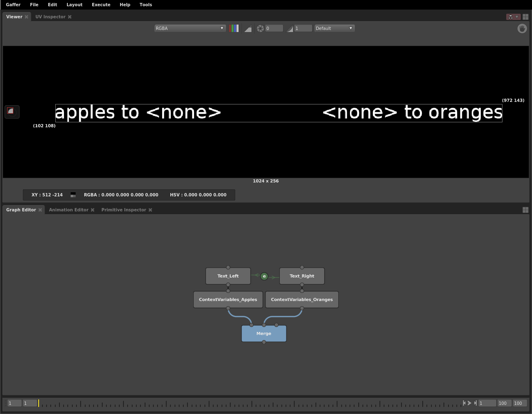The width and height of the screenshot is (532, 414).
Task: Click the play forward button
Action: pos(470,403)
